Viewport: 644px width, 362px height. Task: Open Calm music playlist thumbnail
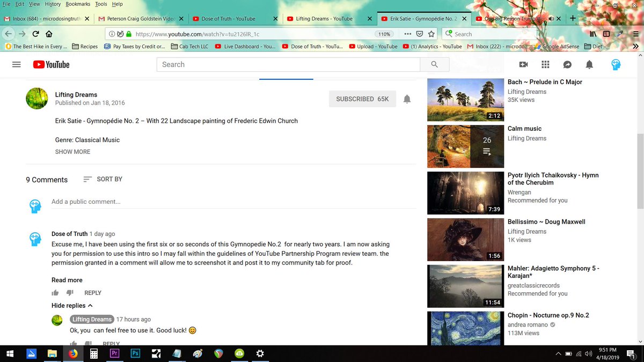(465, 146)
